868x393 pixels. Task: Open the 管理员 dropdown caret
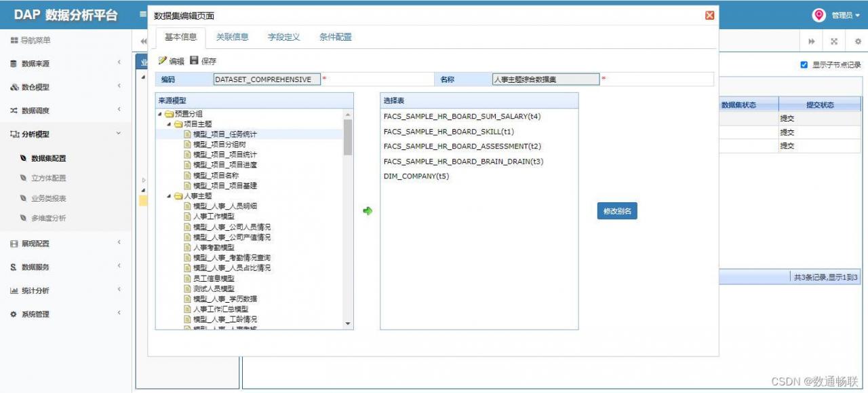[858, 16]
